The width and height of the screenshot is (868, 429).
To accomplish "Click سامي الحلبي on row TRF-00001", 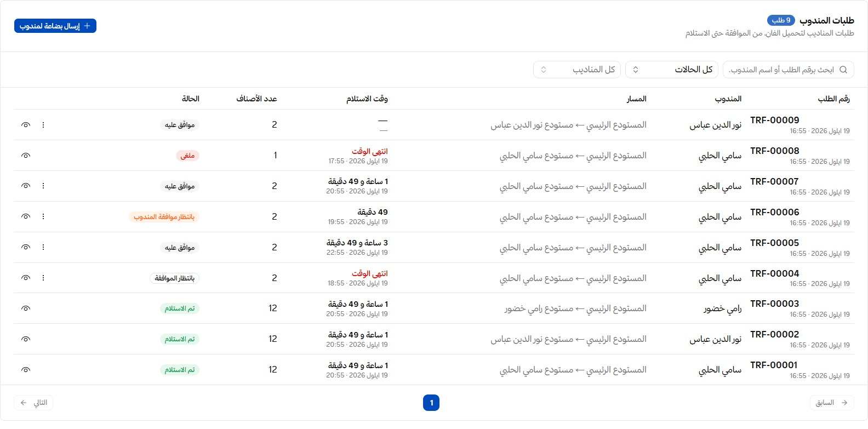I will (720, 370).
